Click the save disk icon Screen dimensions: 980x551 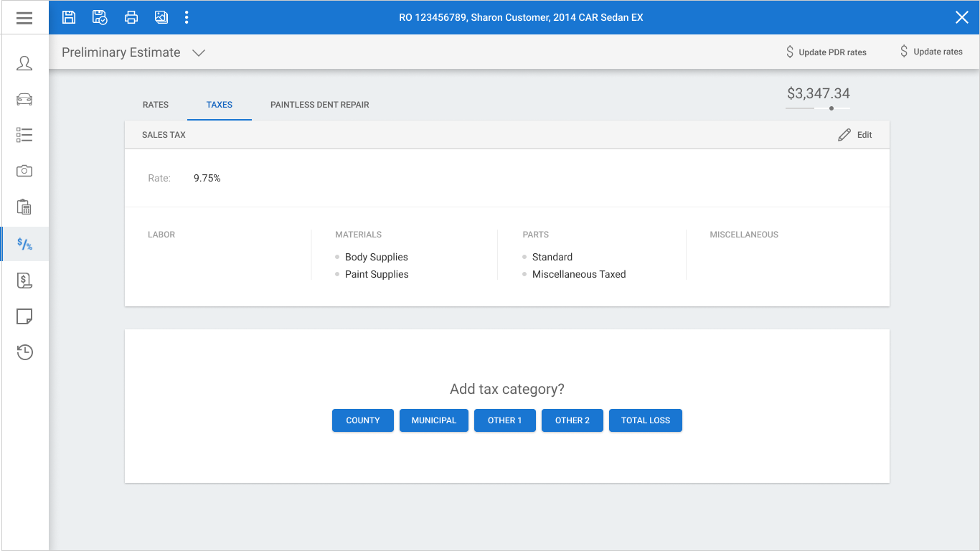69,17
